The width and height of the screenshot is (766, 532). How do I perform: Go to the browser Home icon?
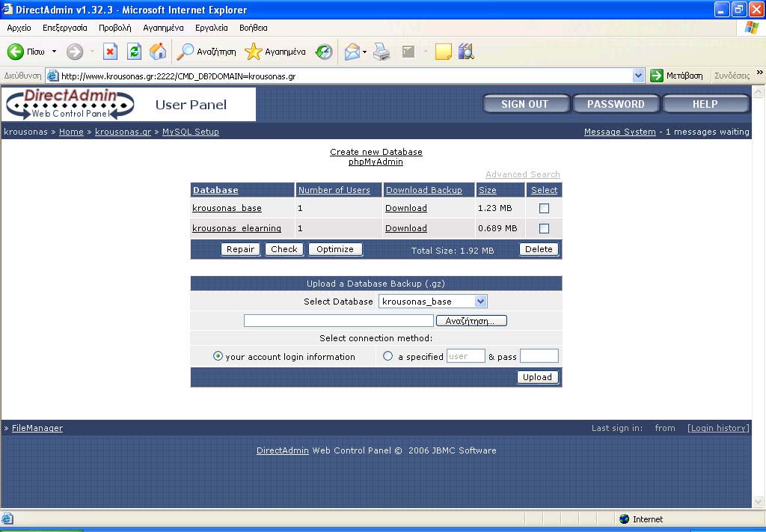[x=158, y=52]
